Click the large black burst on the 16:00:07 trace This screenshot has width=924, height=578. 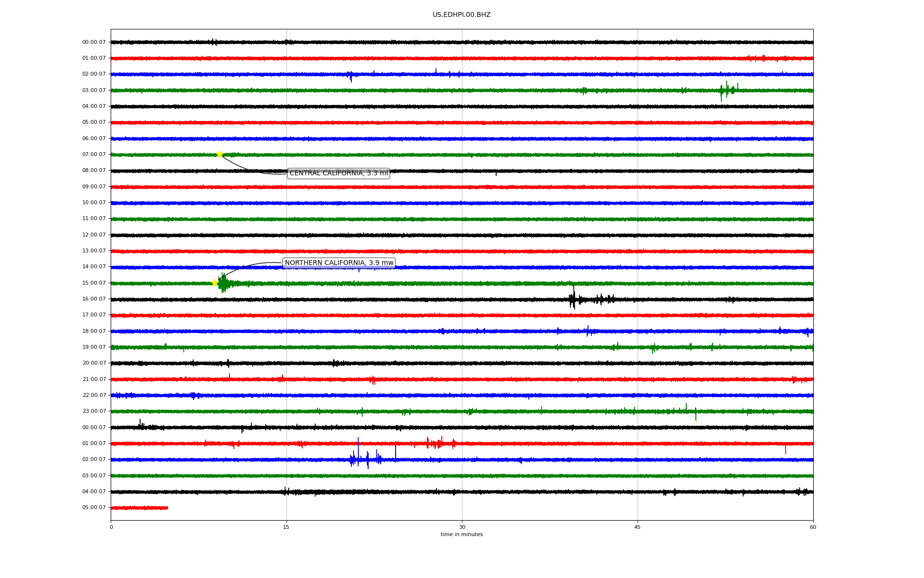point(573,299)
